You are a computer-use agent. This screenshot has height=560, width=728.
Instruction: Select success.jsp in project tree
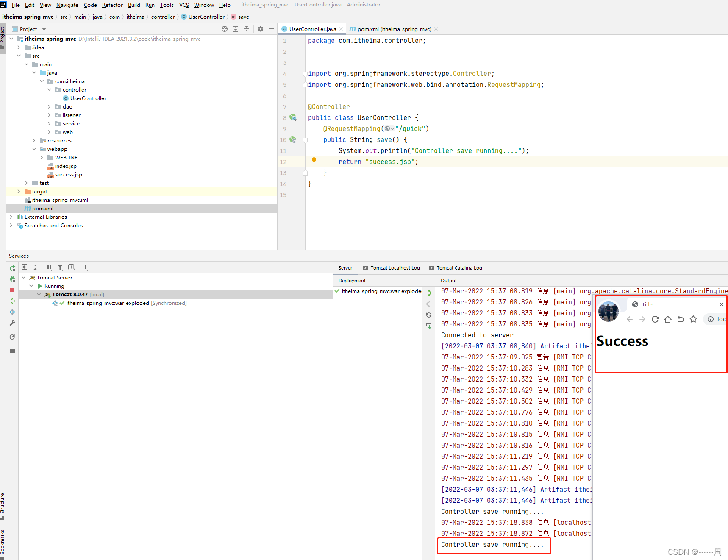[x=64, y=174]
